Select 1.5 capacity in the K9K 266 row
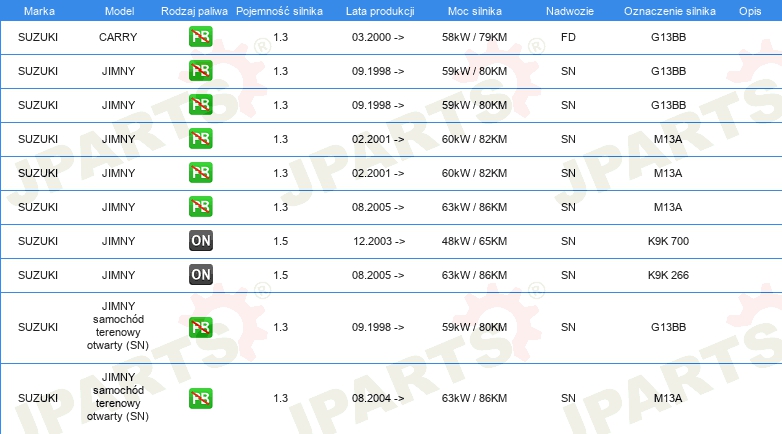The image size is (782, 434). (x=281, y=275)
